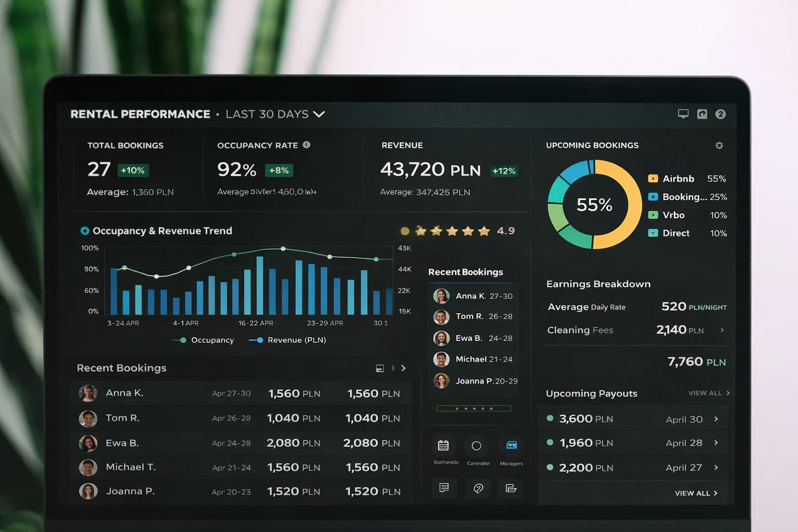
Task: Select the blue Moragers card icon
Action: 511,445
